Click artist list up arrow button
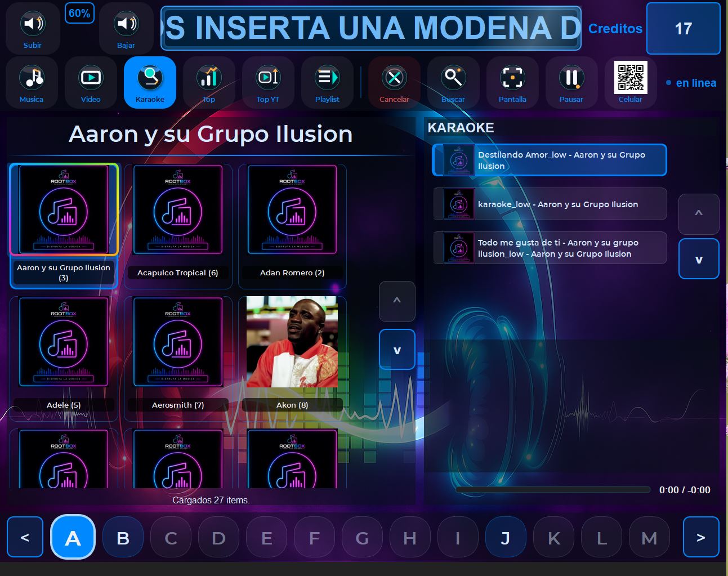Viewport: 728px width, 576px height. click(397, 301)
